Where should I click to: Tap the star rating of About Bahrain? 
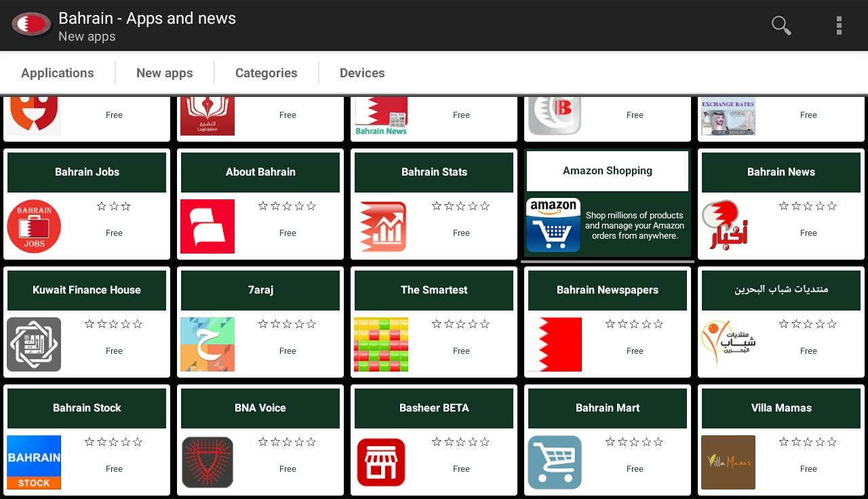coord(288,206)
